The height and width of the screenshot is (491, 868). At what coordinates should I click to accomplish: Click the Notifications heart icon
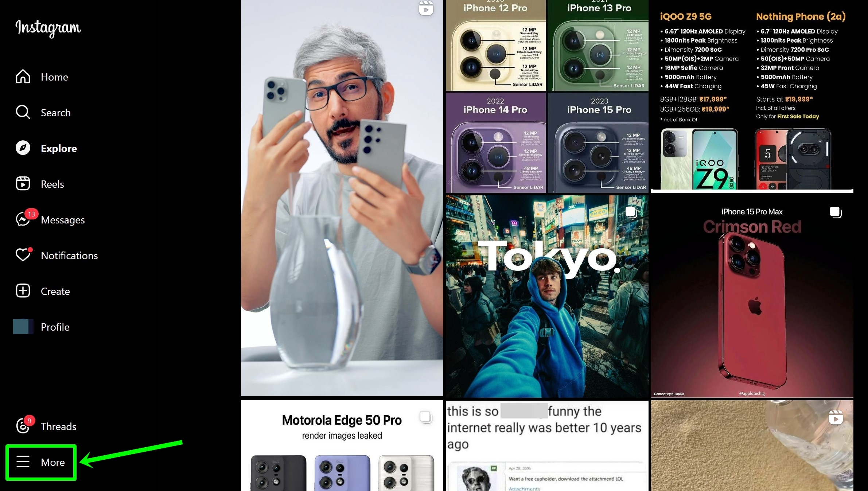pos(23,255)
